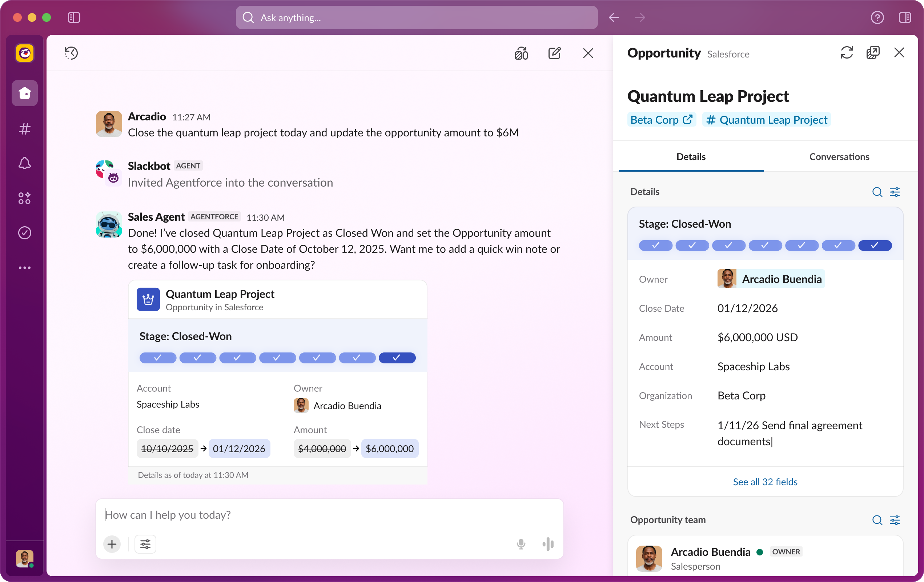
Task: Select the final Closed-Won stage in the Opportunity panel
Action: (875, 245)
